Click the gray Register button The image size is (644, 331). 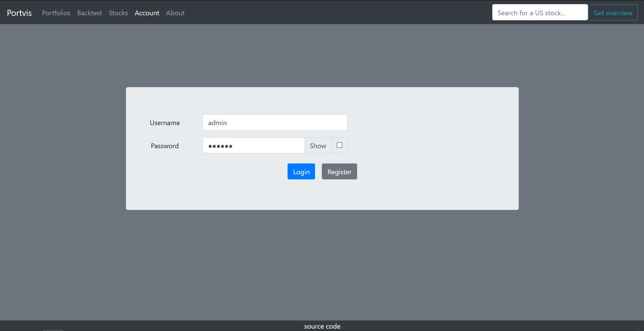[339, 172]
